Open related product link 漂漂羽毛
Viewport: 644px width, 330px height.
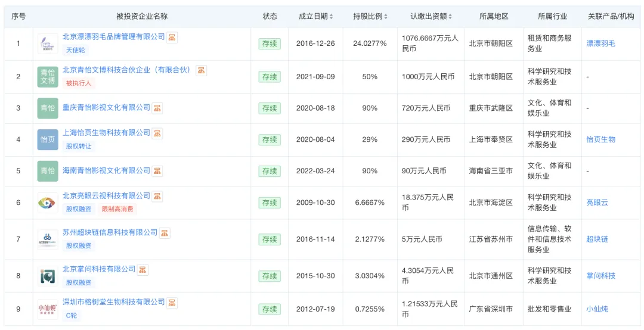point(600,43)
